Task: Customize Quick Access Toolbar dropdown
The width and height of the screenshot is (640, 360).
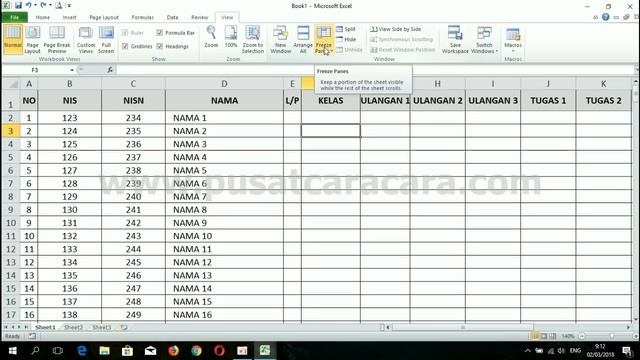Action: (x=69, y=6)
